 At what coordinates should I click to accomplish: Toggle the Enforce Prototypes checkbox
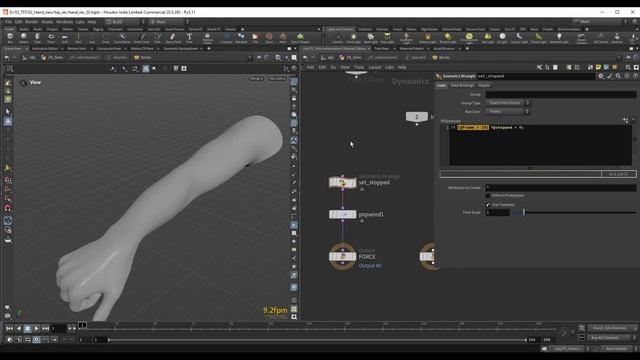[x=488, y=196]
